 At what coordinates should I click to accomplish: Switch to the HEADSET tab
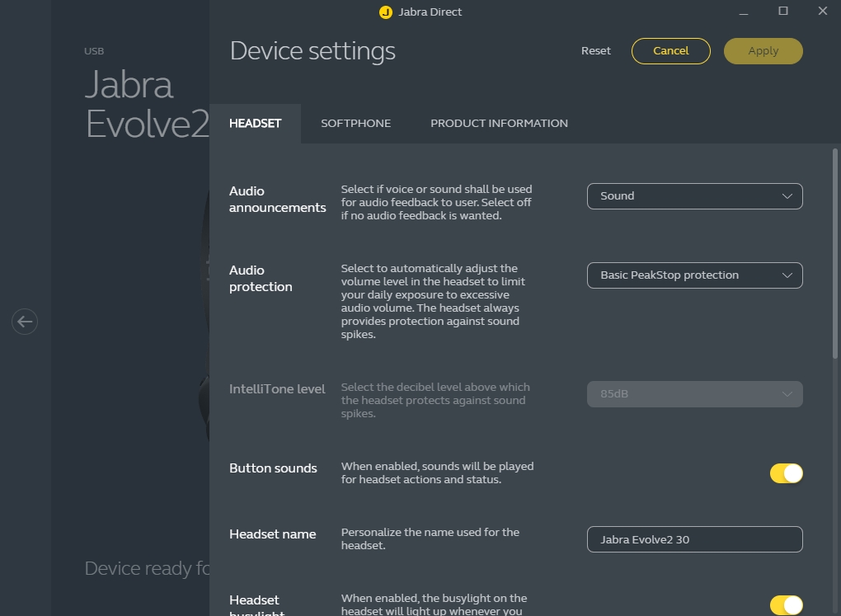[256, 124]
